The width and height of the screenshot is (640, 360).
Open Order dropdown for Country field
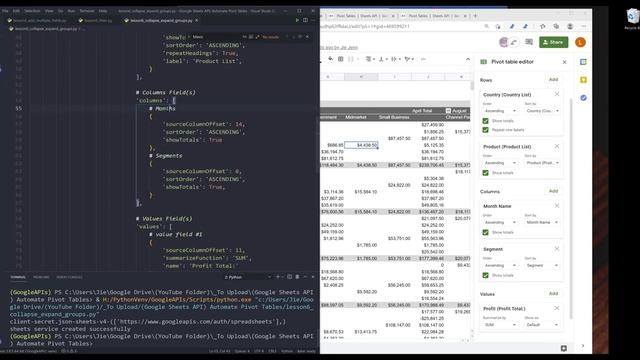tap(500, 111)
